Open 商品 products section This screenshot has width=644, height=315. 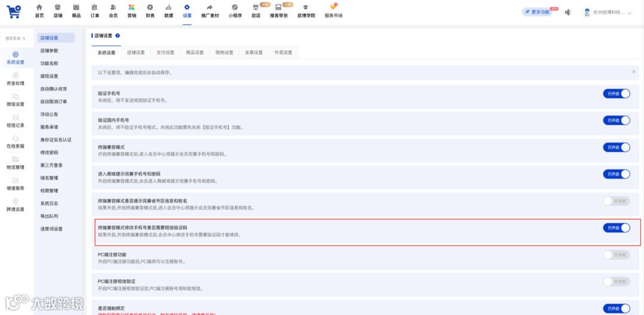point(76,11)
